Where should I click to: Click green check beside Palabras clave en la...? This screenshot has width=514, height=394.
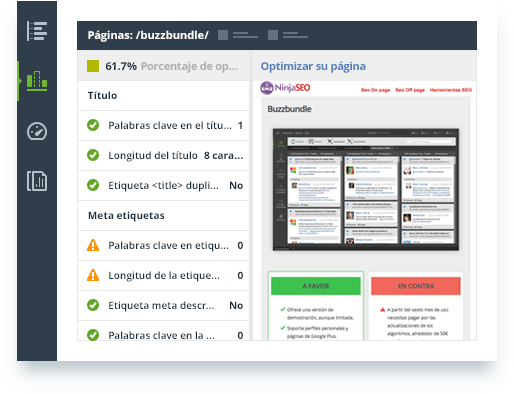pos(93,335)
